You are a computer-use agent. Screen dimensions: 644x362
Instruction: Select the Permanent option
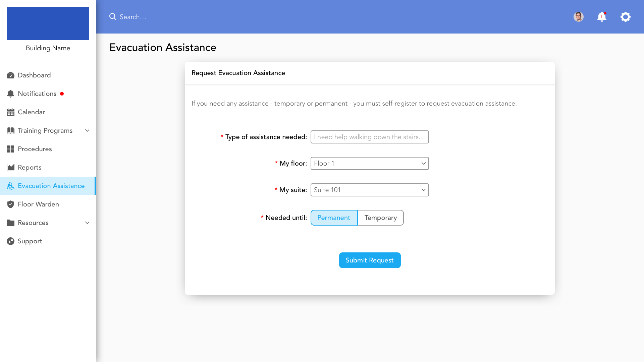point(334,218)
